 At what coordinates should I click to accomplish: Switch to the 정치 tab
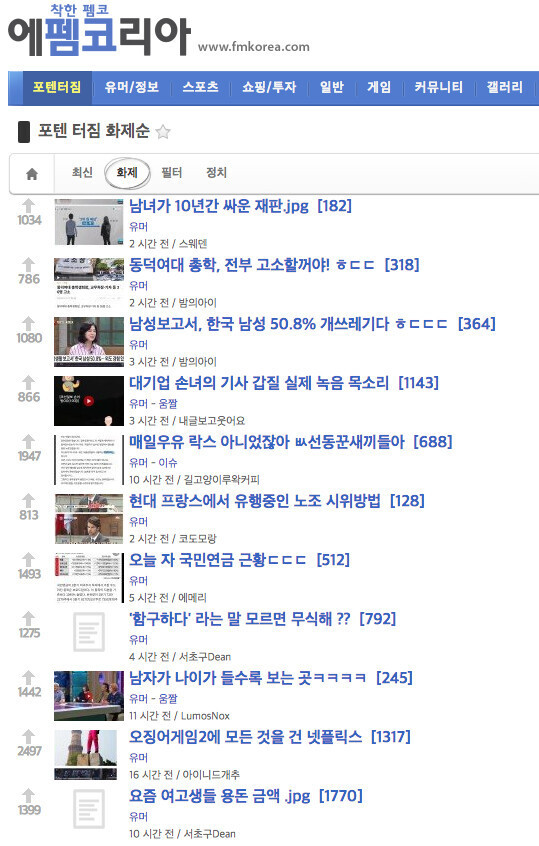[216, 172]
